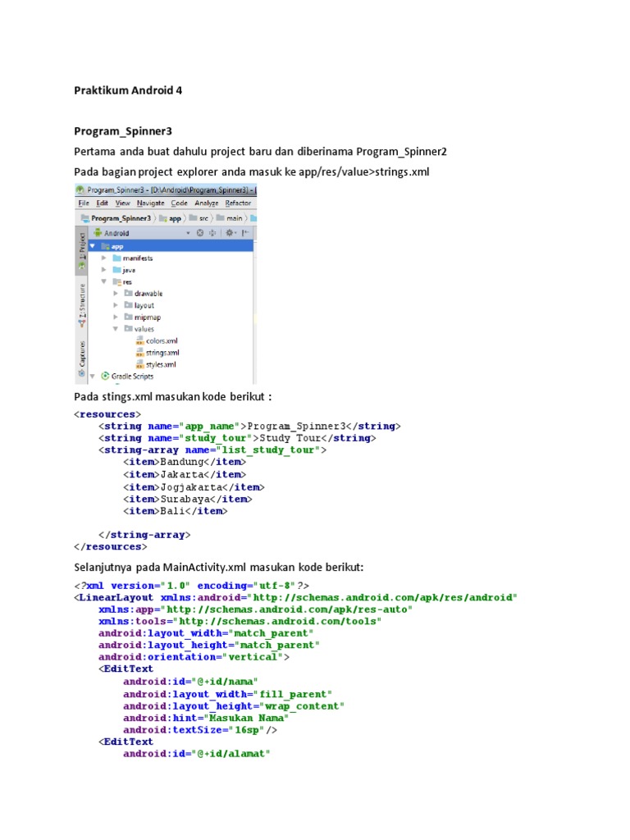630x840 pixels.
Task: Click the android:id="@+id/alamat" line
Action: [197, 754]
